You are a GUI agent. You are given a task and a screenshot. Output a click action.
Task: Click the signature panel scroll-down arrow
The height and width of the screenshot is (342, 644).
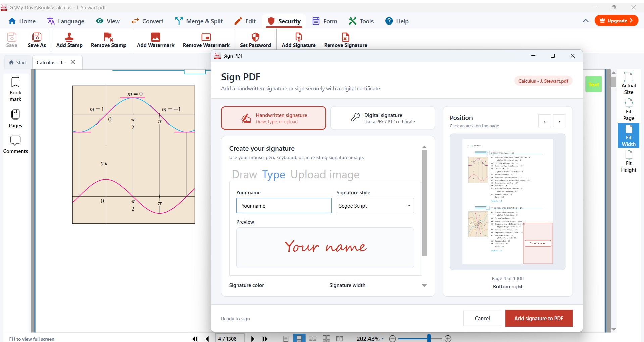[424, 286]
